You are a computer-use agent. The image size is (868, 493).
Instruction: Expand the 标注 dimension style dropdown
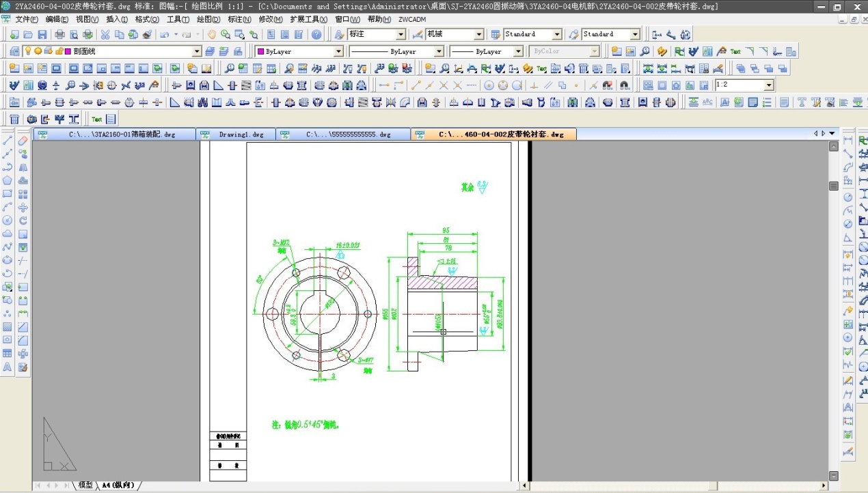point(401,34)
